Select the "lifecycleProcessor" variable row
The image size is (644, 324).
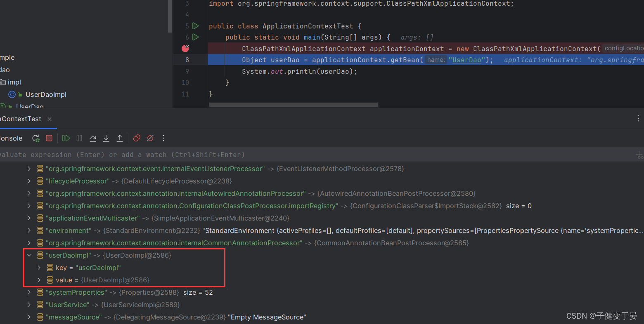pos(322,181)
